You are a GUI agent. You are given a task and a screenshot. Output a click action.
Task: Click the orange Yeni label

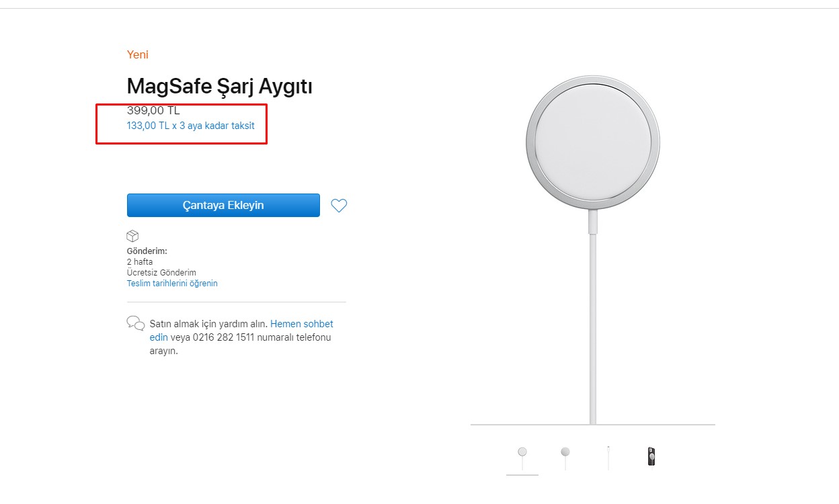137,54
